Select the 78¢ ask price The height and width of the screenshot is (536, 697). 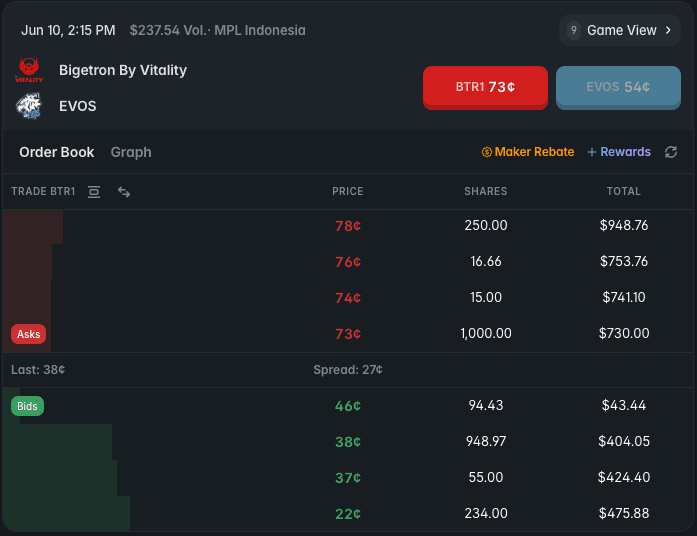pos(348,226)
